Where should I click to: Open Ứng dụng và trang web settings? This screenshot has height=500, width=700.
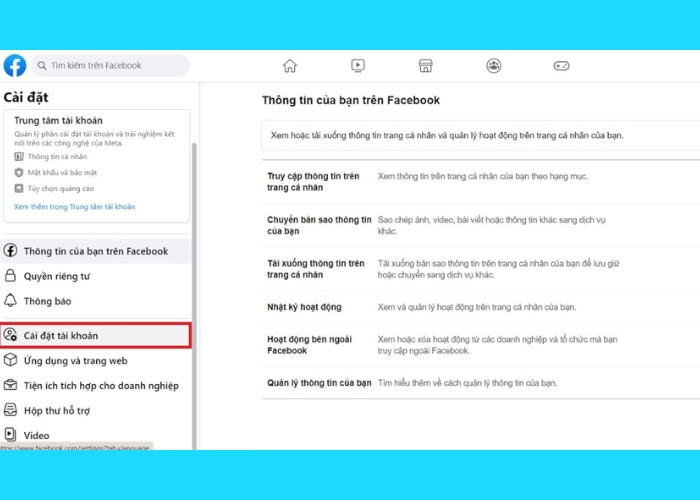76,361
